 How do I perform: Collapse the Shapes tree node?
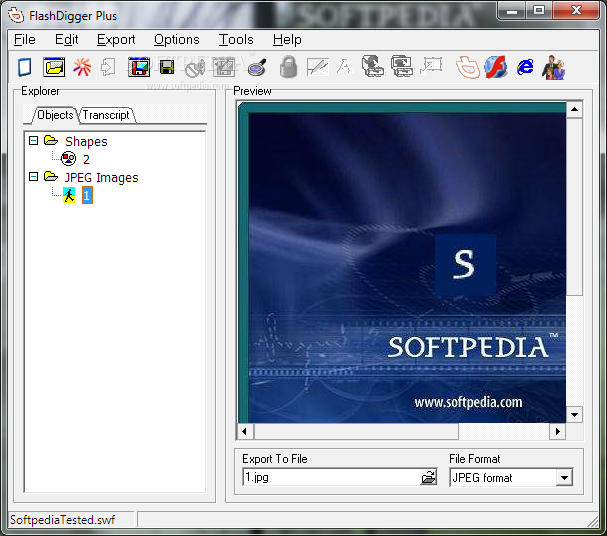34,140
